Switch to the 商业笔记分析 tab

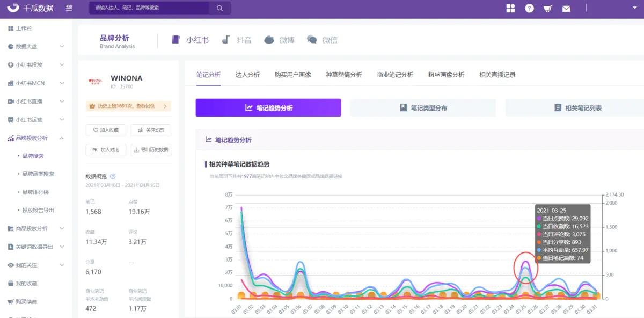click(395, 75)
